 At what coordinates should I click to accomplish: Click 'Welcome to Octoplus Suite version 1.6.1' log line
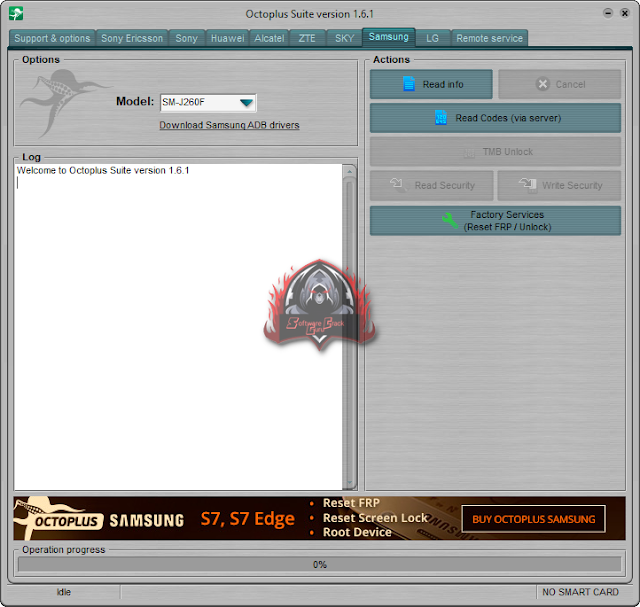[x=103, y=170]
